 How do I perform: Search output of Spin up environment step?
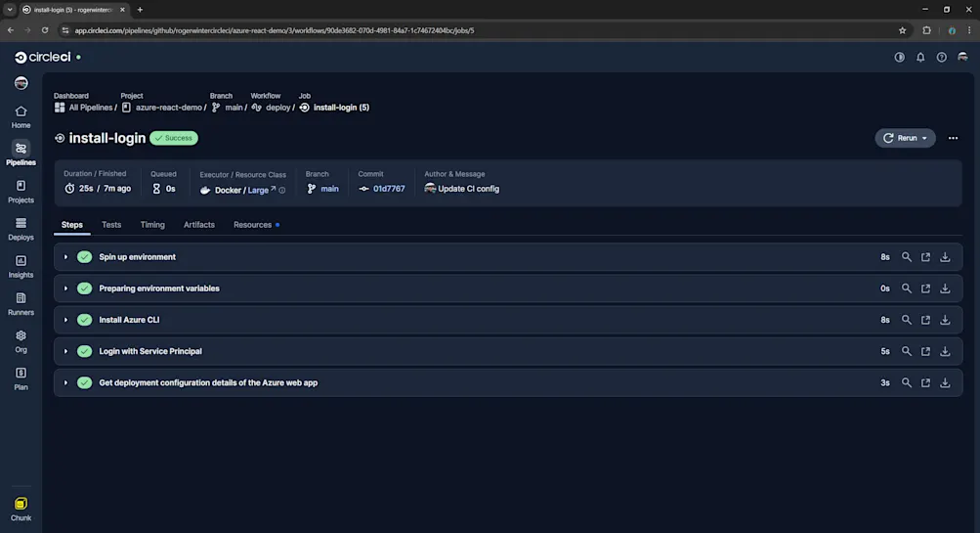(x=907, y=257)
